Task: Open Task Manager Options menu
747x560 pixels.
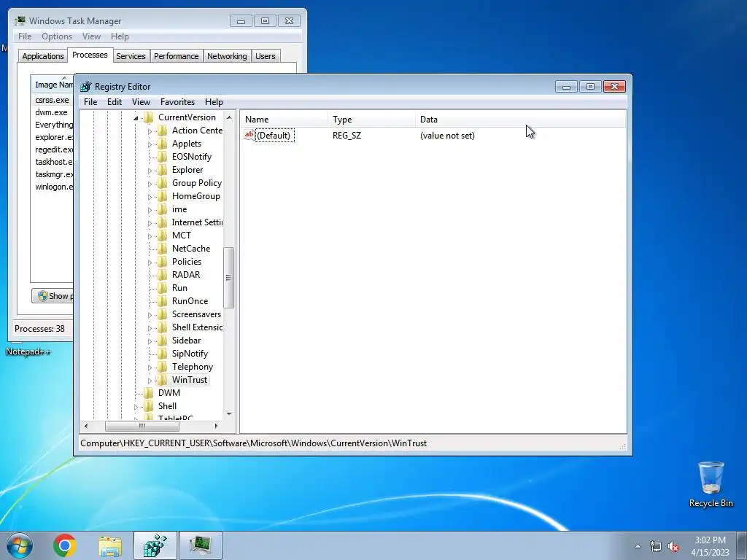Action: [x=57, y=36]
